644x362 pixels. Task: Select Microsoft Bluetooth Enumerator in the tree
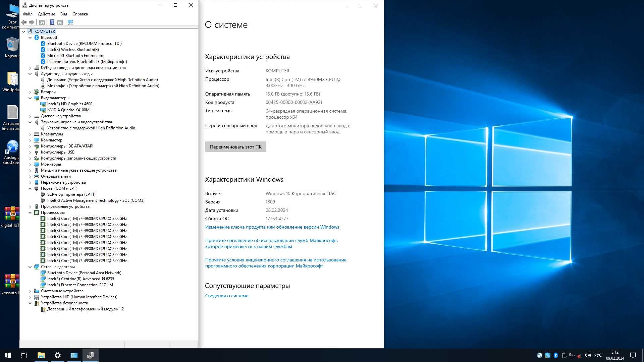[x=76, y=56]
